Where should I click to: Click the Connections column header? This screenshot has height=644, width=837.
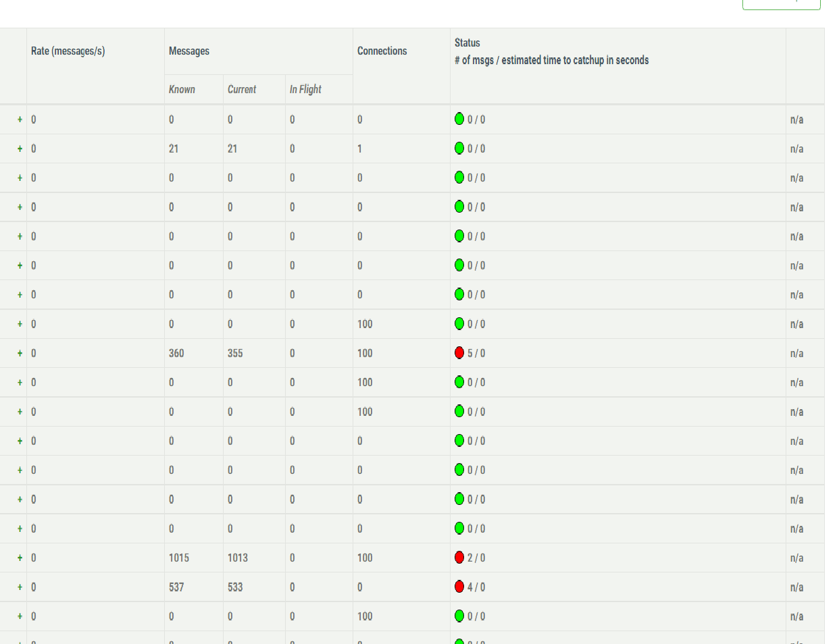point(382,51)
